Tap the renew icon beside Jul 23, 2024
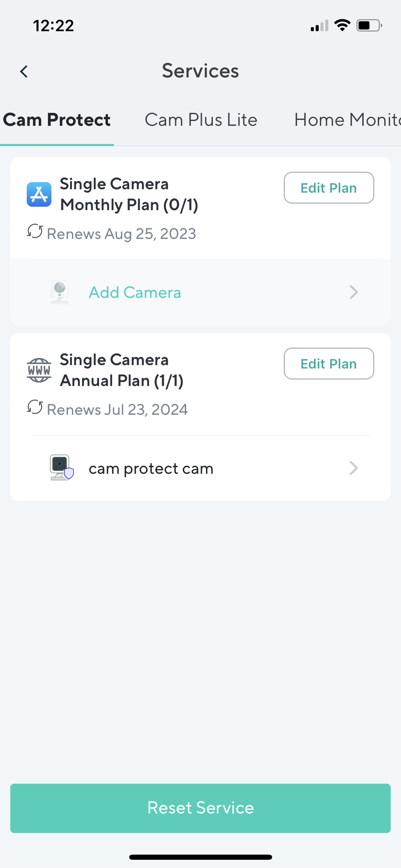Viewport: 401px width, 868px height. pyautogui.click(x=35, y=407)
